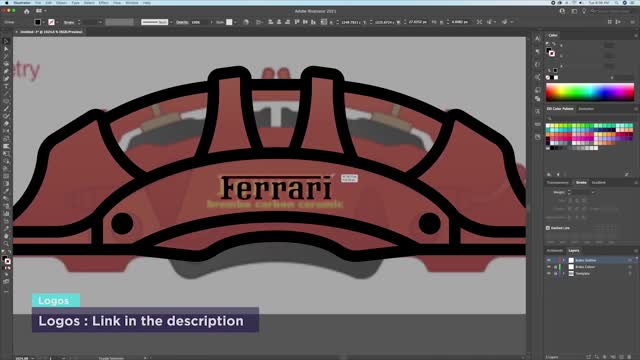This screenshot has height=360, width=640.
Task: Hide the Brake Colour layer via its eye icon
Action: (x=549, y=267)
